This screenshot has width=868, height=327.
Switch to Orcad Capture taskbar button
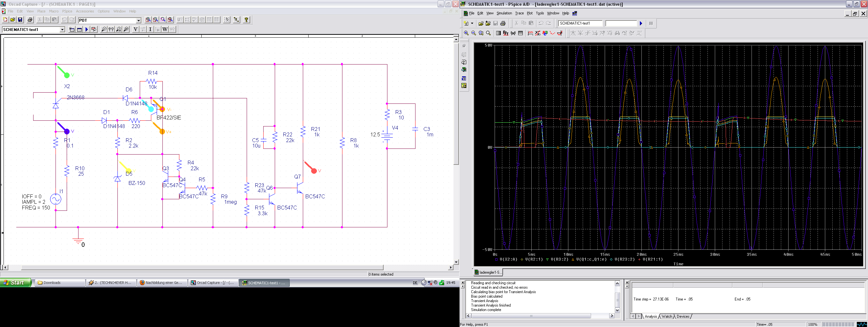213,283
